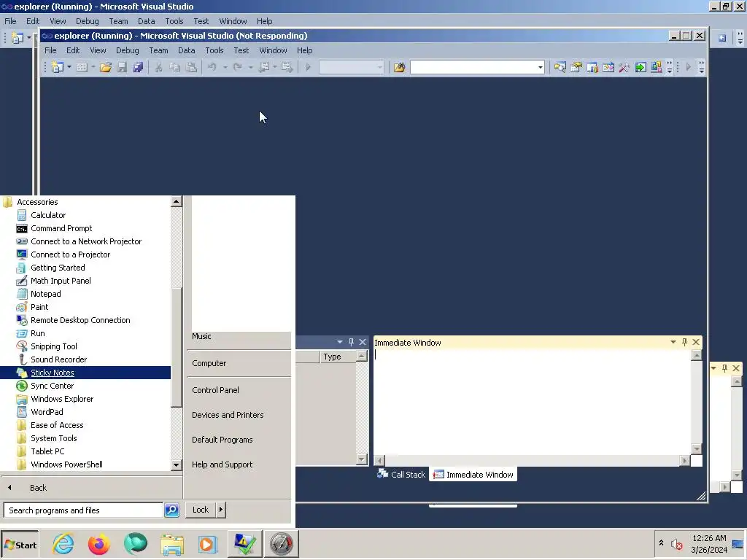The image size is (747, 560).
Task: Toggle auto-hide pin on Immediate Window
Action: pos(684,342)
